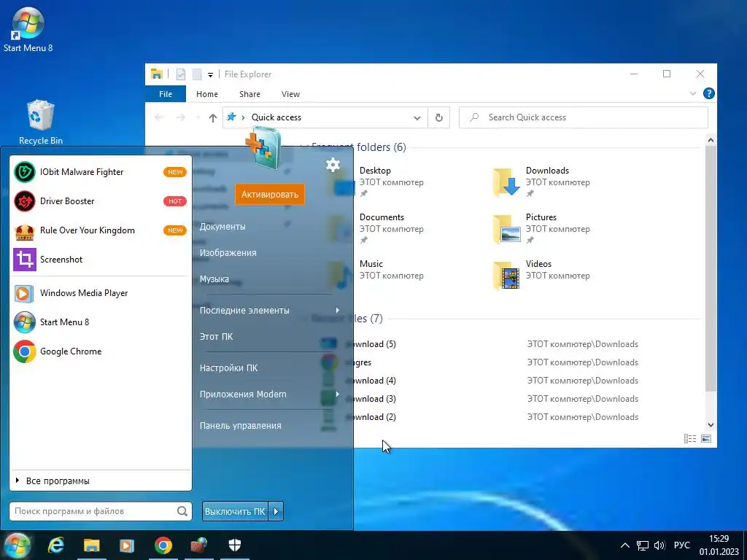Click the Windows Start orb on taskbar
Image resolution: width=747 pixels, height=560 pixels.
point(18,545)
